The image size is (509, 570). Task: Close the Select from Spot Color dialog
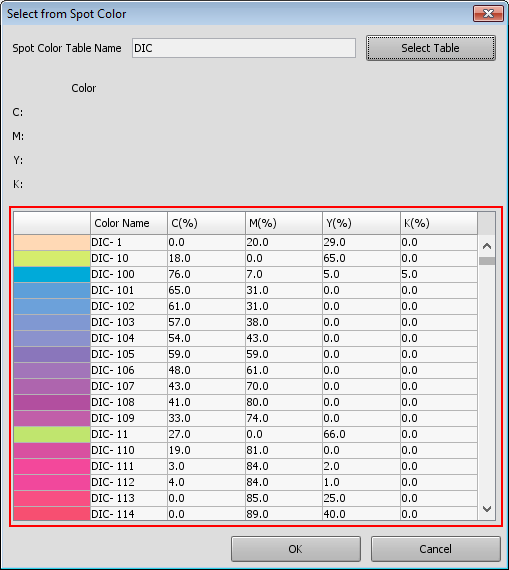[488, 14]
